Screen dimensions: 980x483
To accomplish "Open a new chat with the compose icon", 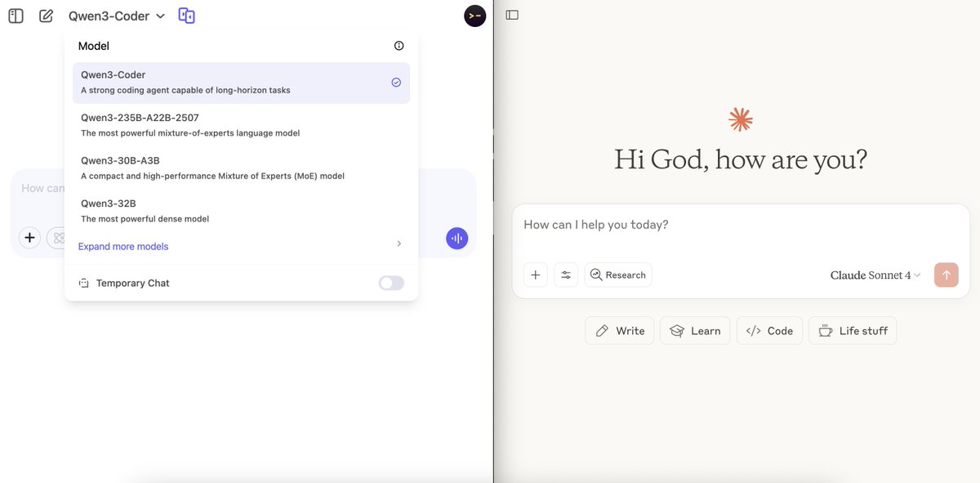I will point(46,15).
